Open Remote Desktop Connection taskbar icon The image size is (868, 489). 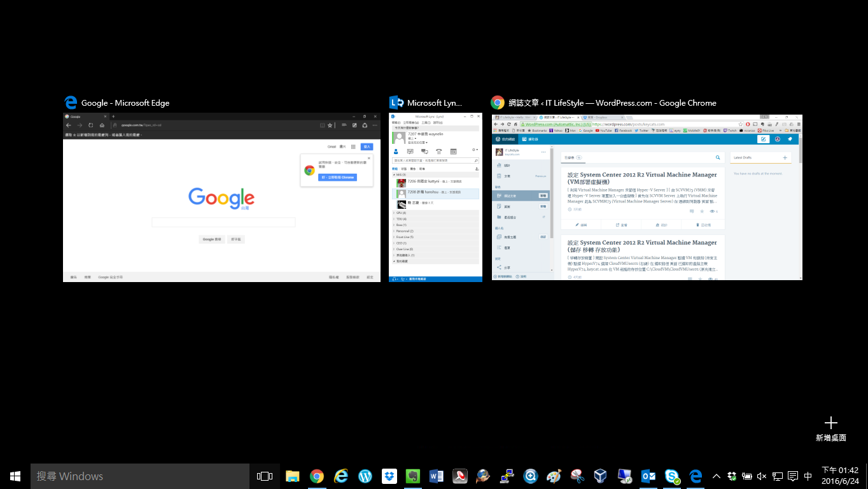click(x=624, y=476)
